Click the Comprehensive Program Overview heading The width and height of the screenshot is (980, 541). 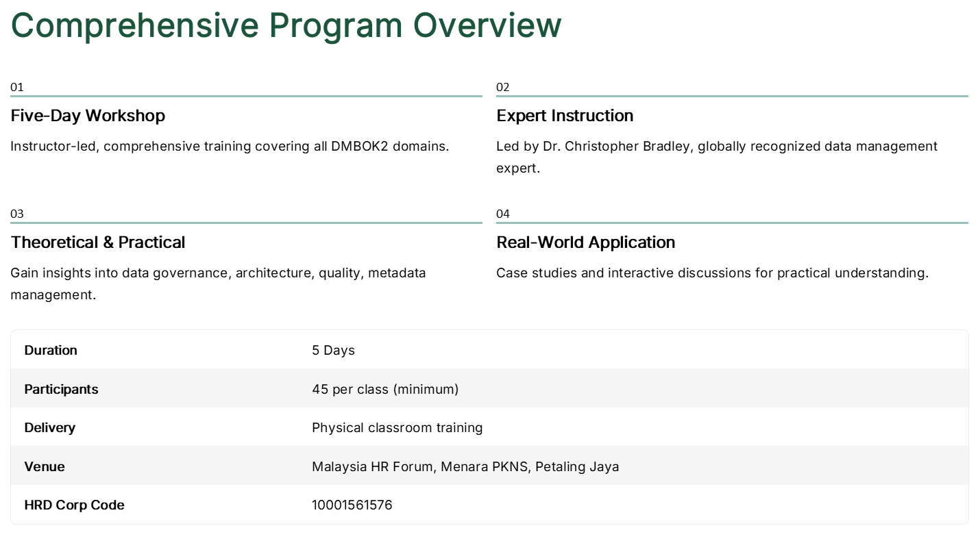286,26
